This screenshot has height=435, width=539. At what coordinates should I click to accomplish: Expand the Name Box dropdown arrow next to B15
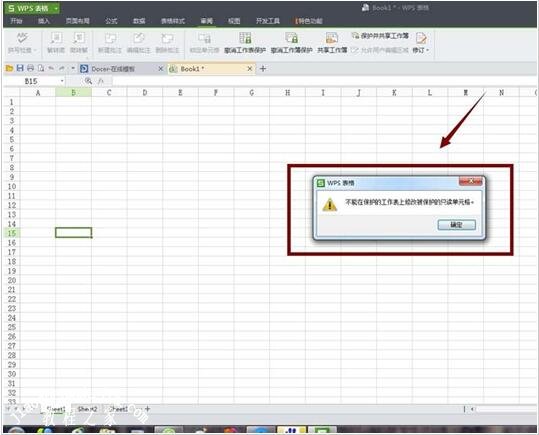pos(62,81)
